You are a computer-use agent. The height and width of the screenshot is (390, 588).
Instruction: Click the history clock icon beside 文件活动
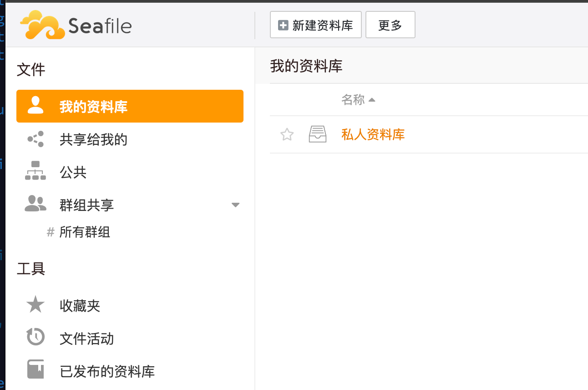pos(35,338)
